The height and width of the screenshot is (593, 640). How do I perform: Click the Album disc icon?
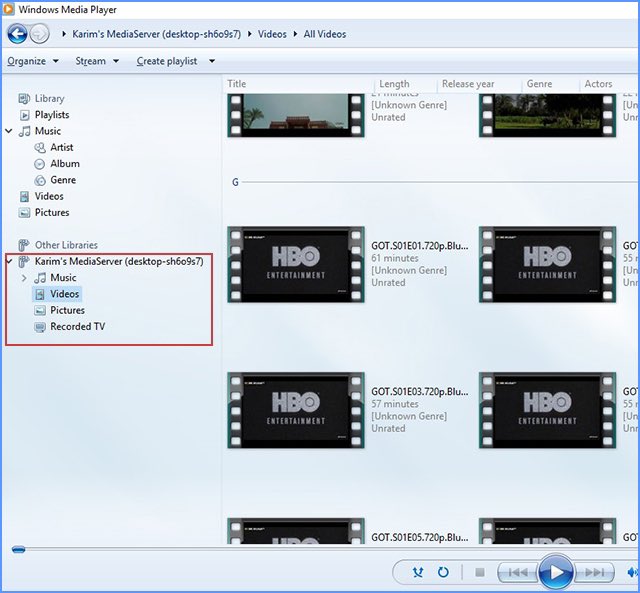40,164
